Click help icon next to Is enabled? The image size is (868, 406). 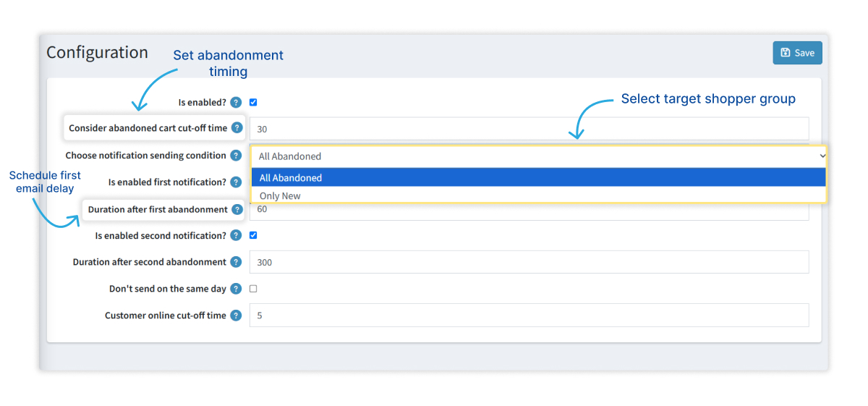(x=236, y=103)
